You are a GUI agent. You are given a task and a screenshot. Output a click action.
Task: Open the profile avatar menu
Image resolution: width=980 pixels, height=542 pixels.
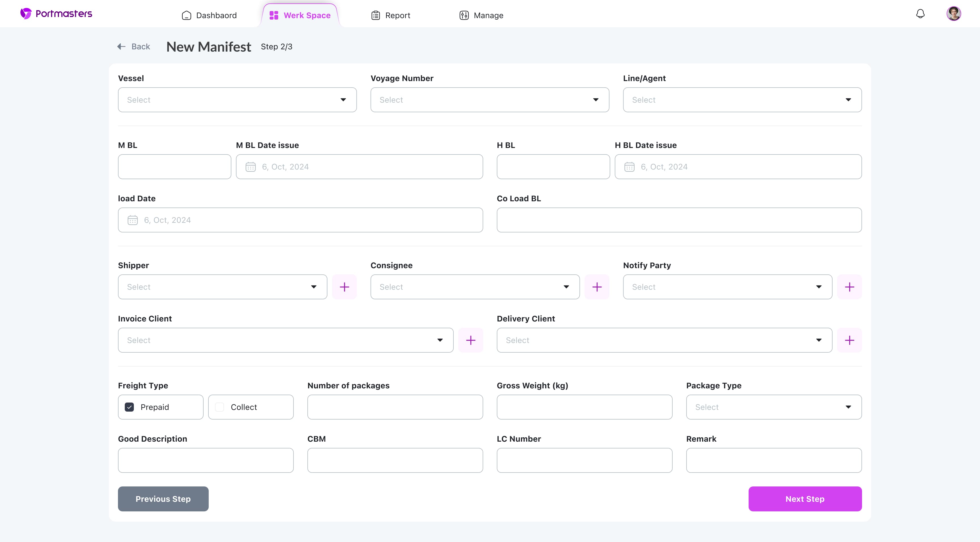(954, 13)
